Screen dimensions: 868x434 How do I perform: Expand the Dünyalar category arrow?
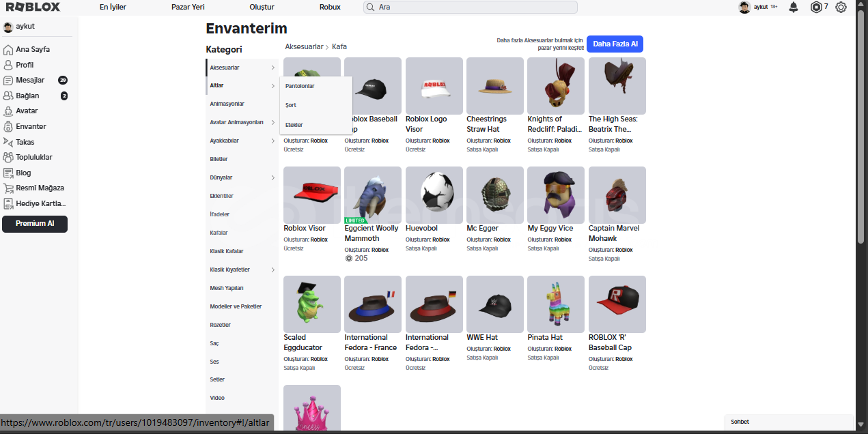272,177
